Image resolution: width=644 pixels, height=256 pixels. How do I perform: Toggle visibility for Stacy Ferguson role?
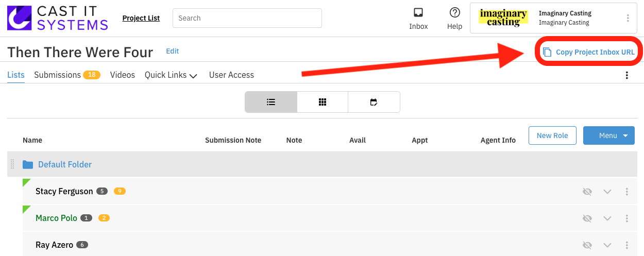pyautogui.click(x=587, y=192)
